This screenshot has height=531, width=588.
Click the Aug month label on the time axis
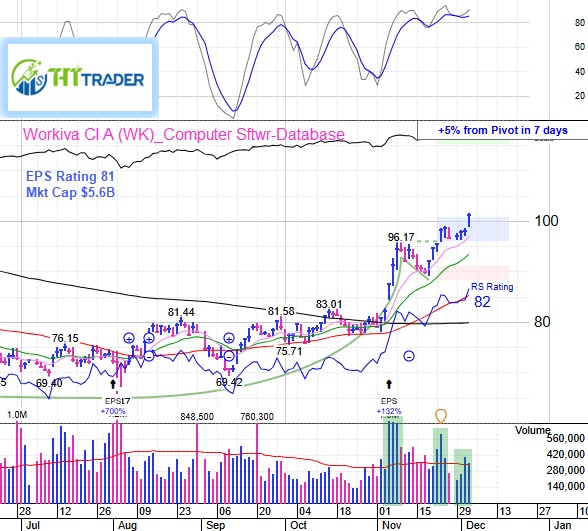pos(127,525)
